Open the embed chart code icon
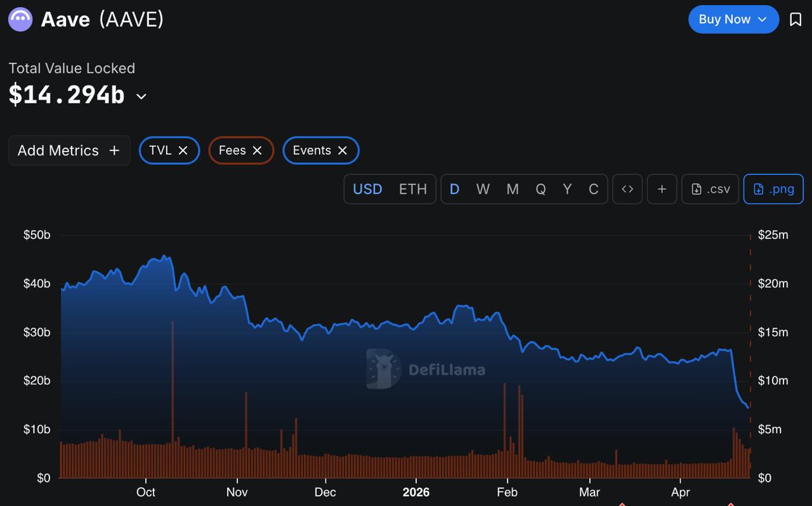 (627, 188)
